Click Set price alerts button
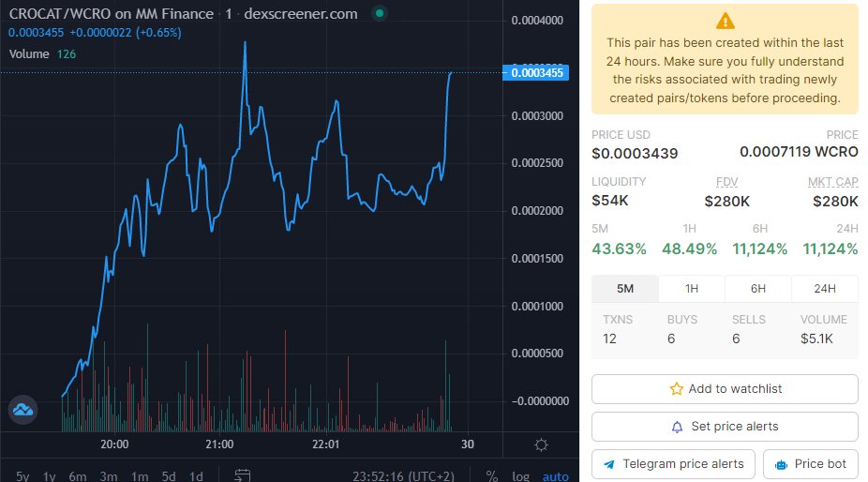This screenshot has width=868, height=482. click(725, 427)
